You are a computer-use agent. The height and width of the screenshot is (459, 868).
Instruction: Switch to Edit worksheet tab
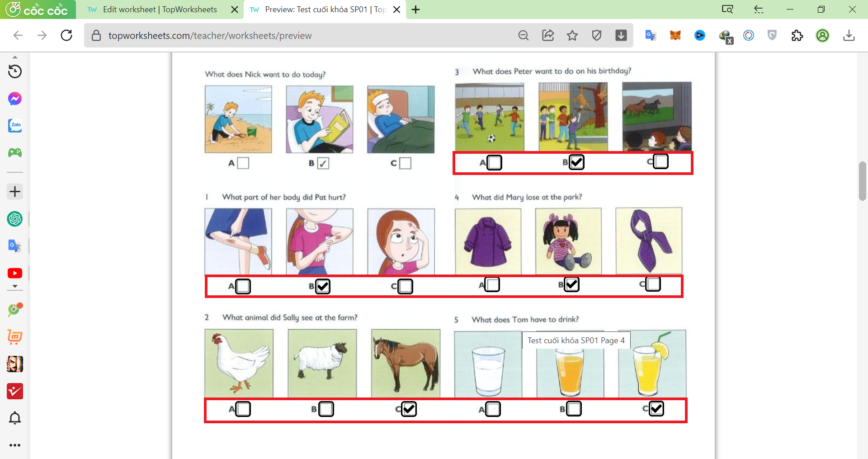[160, 9]
